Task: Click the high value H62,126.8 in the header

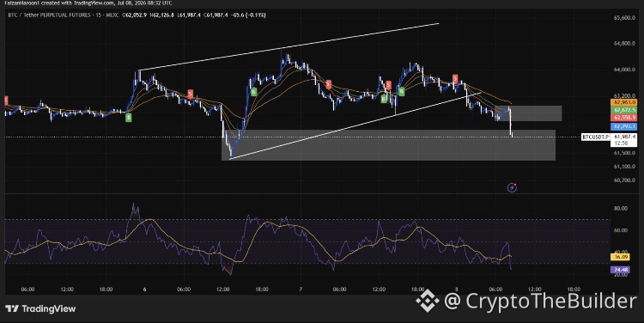Action: [161, 15]
